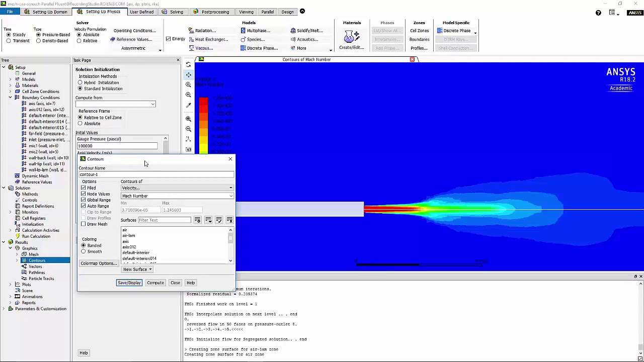
Task: Uncheck the Auto Range checkbox
Action: point(84,206)
